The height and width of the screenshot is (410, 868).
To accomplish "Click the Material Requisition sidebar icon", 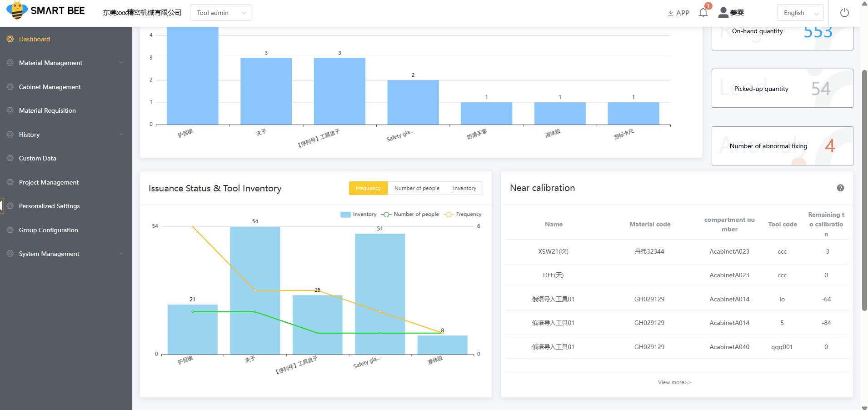I will pyautogui.click(x=10, y=110).
